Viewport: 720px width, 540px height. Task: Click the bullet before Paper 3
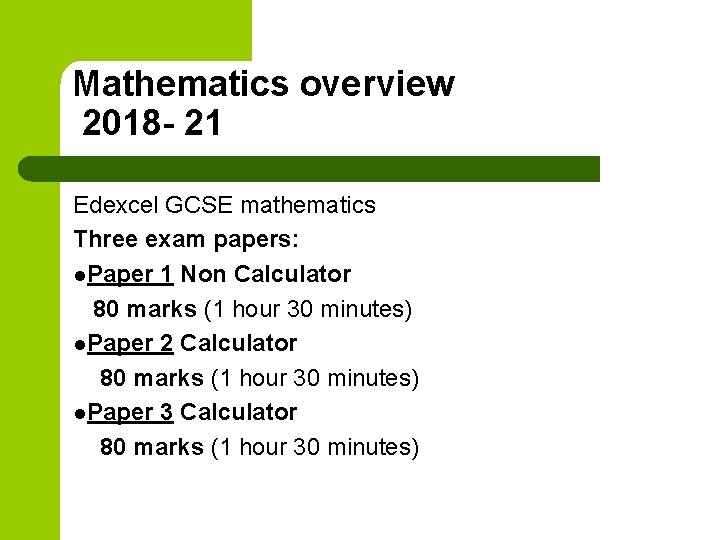click(x=80, y=414)
